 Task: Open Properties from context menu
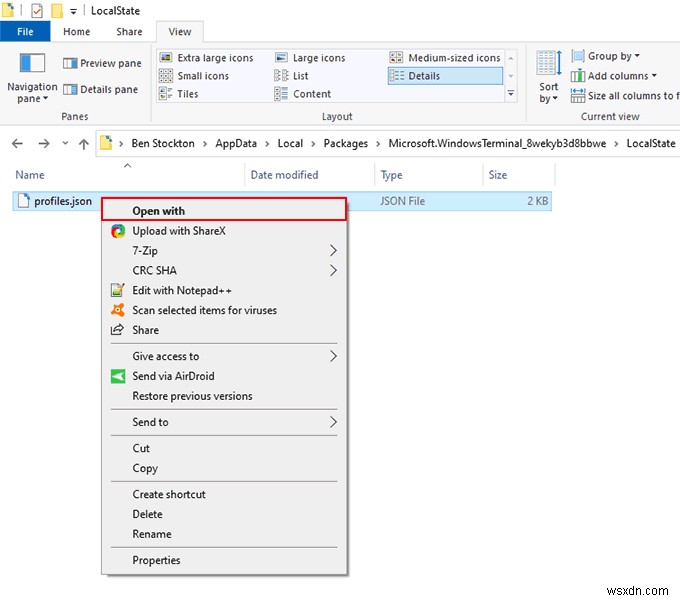[224, 560]
